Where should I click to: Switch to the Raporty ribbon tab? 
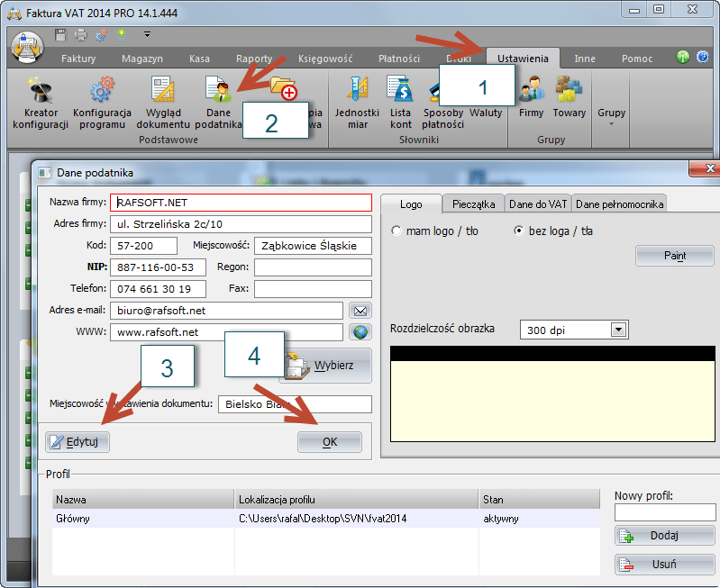254,59
